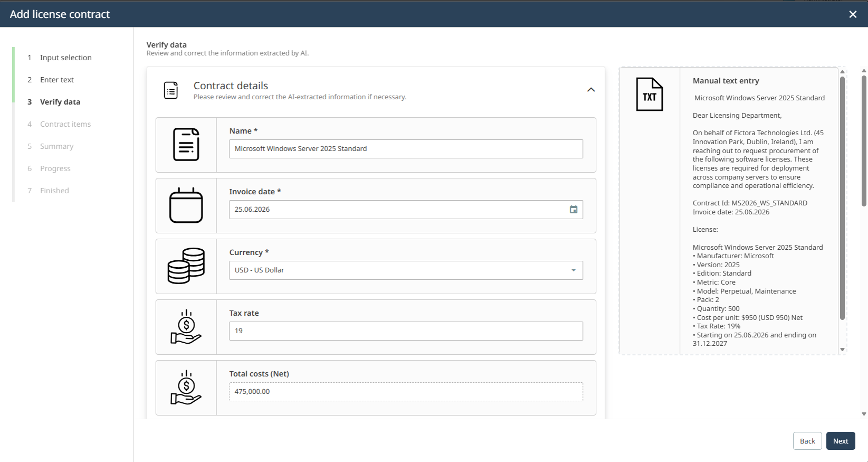868x462 pixels.
Task: Click the '• Edition: Standard' line
Action: [x=722, y=274]
